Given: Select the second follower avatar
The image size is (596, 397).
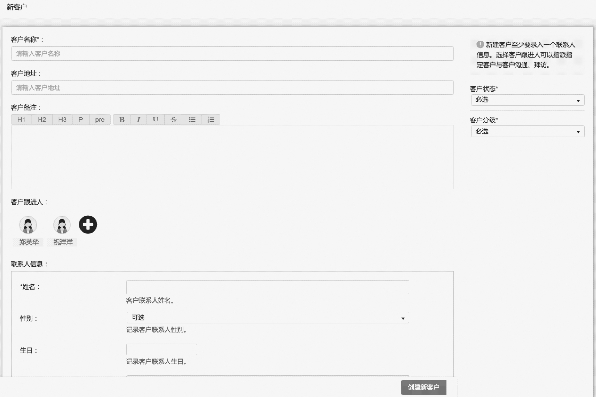Looking at the screenshot, I should pos(62,225).
